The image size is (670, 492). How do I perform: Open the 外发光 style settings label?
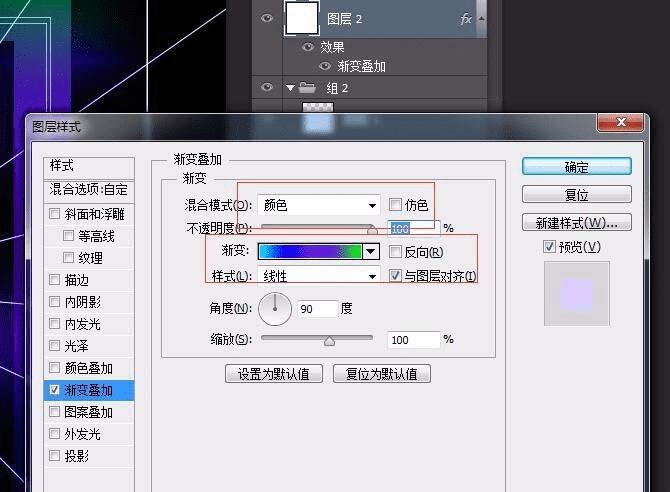click(x=82, y=434)
